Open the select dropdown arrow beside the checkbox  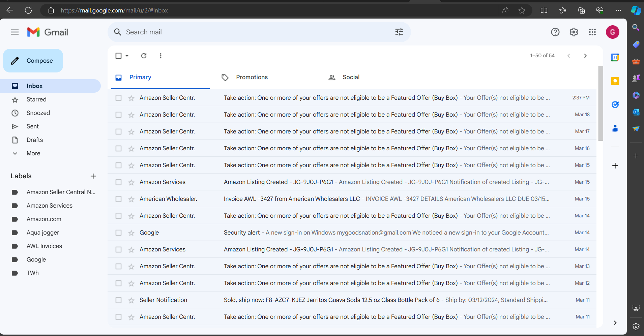[x=127, y=56]
